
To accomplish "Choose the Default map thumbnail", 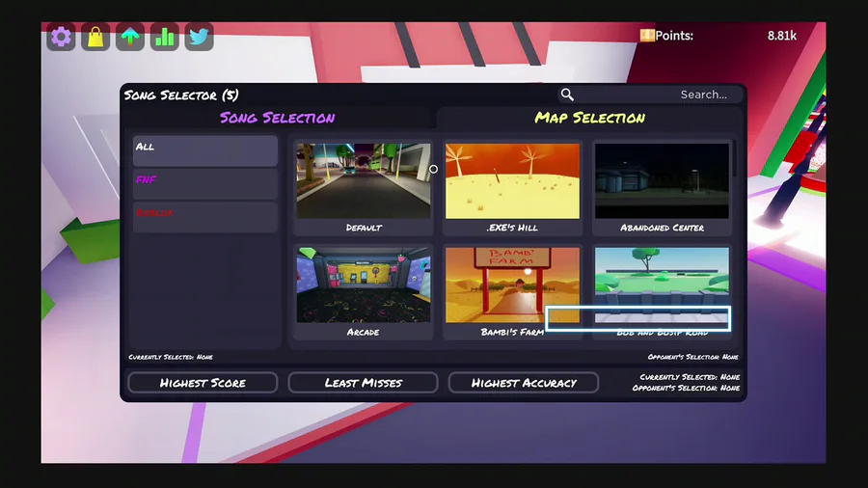I will (x=364, y=181).
